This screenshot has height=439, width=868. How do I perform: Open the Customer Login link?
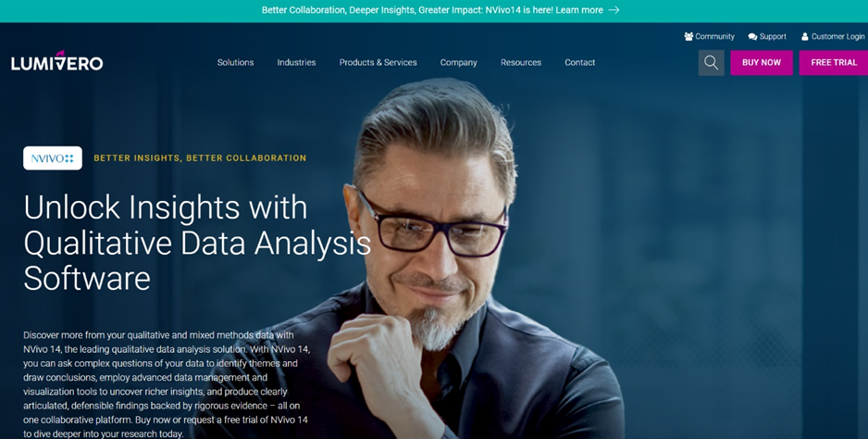coord(837,37)
